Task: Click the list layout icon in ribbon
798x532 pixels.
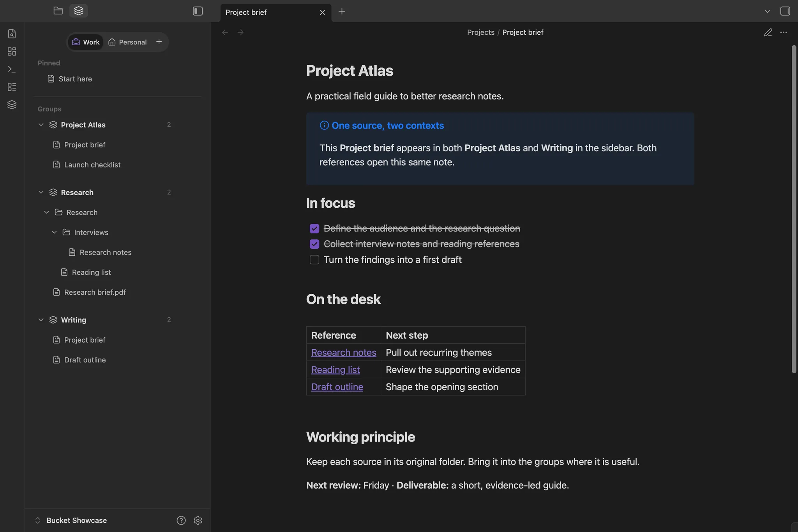Action: (12, 87)
